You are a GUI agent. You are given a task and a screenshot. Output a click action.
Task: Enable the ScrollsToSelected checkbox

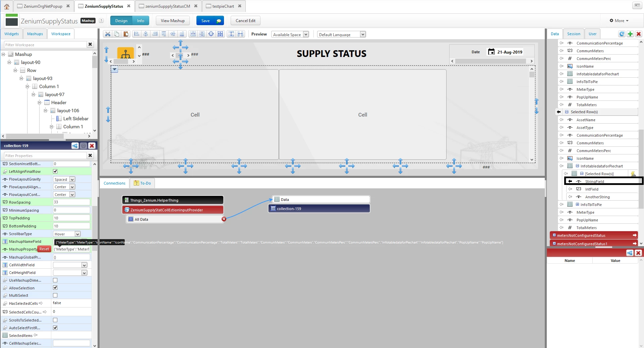[x=55, y=320]
